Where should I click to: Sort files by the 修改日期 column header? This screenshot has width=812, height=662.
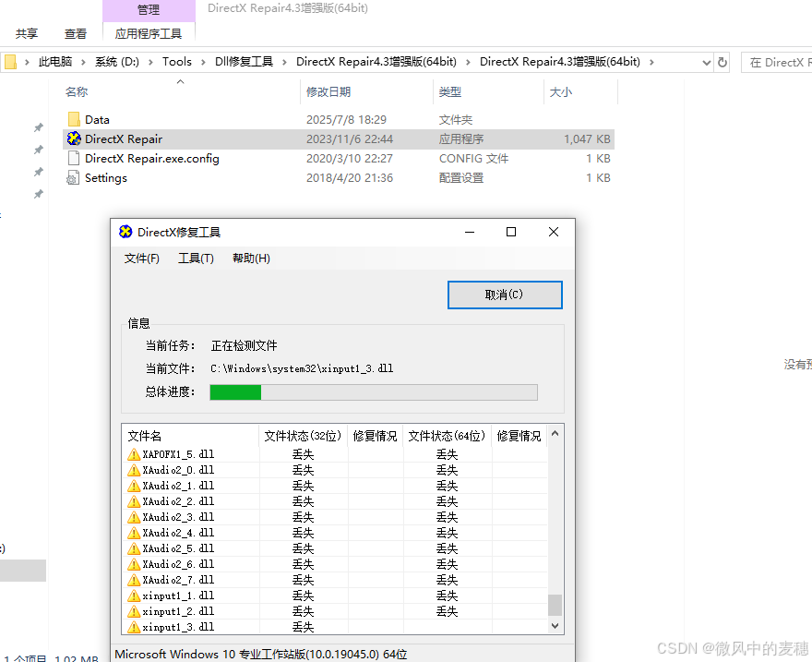coord(328,92)
